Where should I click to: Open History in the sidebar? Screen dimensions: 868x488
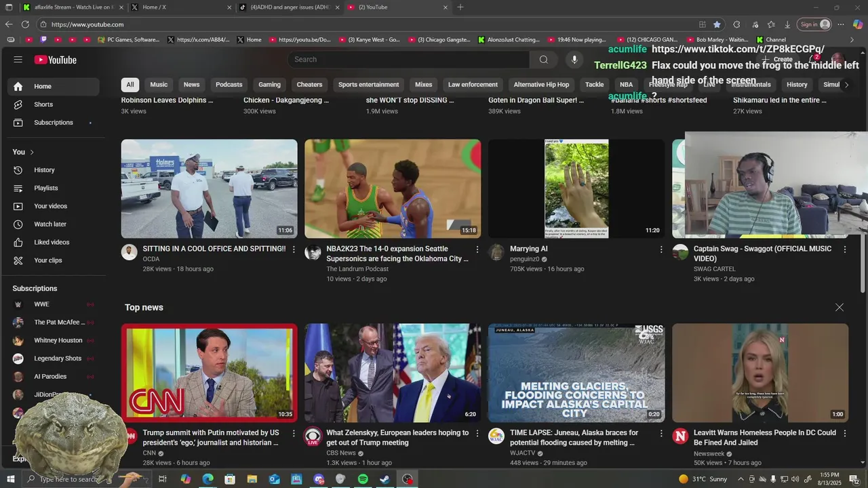54,170
